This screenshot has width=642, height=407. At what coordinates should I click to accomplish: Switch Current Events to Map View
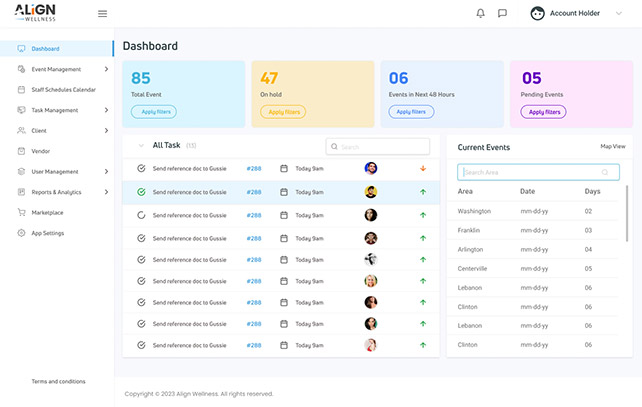click(613, 146)
